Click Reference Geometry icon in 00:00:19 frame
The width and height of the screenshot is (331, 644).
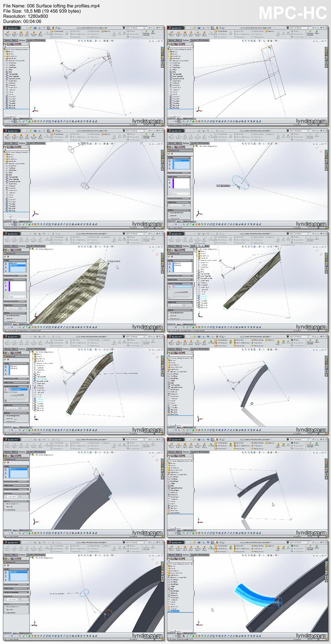(x=146, y=31)
